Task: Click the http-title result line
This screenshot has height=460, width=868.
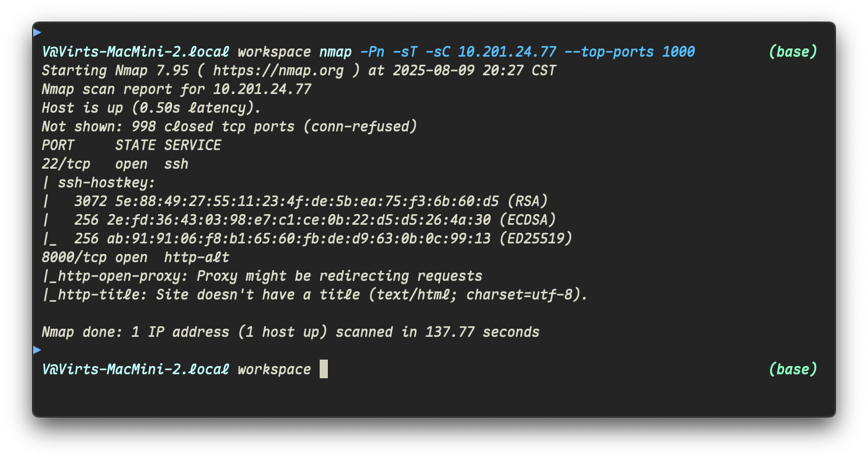Action: click(x=315, y=295)
